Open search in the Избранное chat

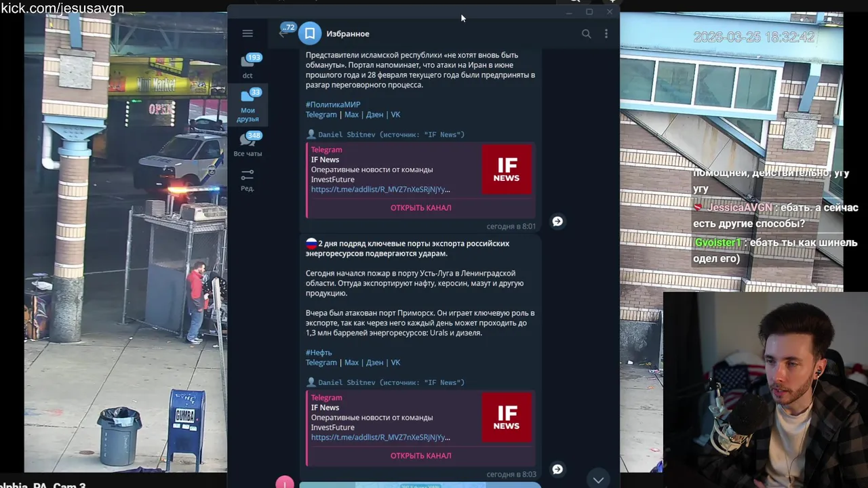point(587,33)
